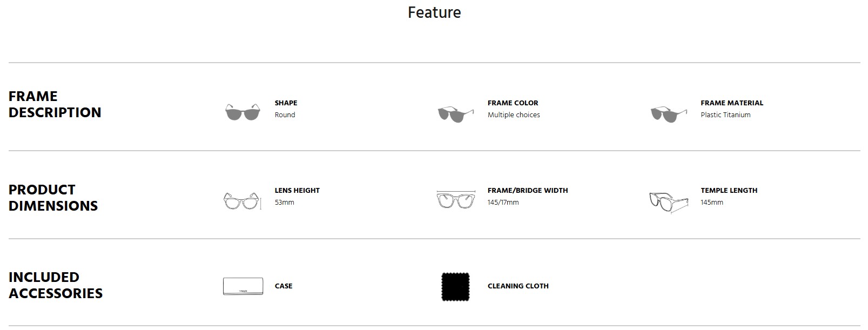This screenshot has height=330, width=868.
Task: Click the SHAPE label
Action: (x=286, y=103)
